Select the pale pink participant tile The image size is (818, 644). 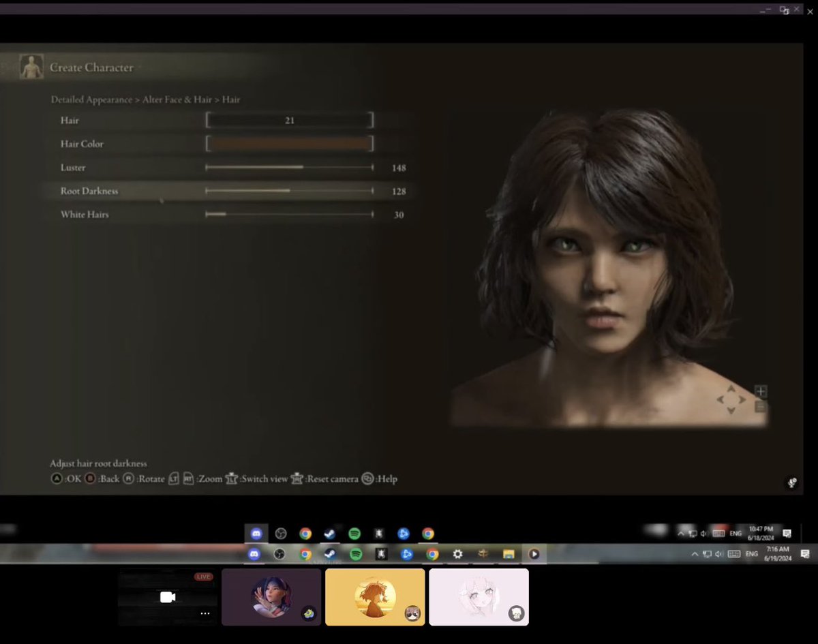point(479,597)
